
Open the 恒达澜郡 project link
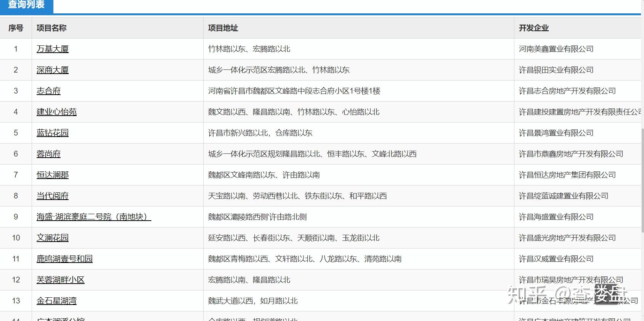53,175
